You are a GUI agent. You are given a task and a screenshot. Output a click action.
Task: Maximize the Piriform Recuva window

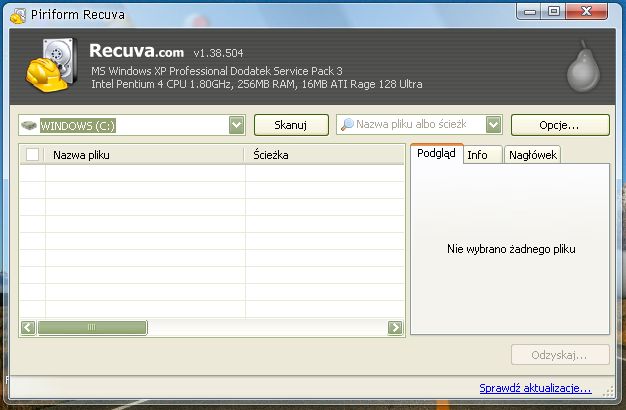[x=553, y=11]
